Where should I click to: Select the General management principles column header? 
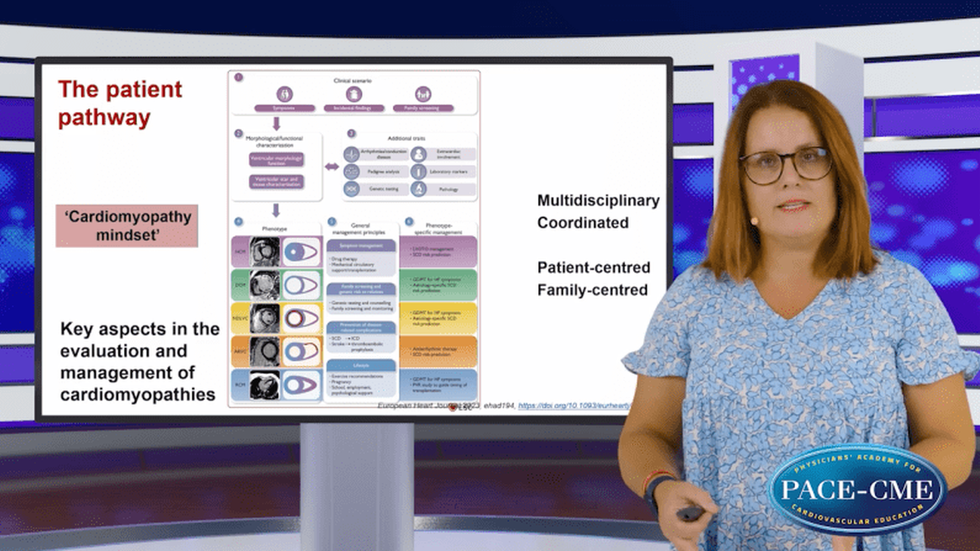pos(359,227)
